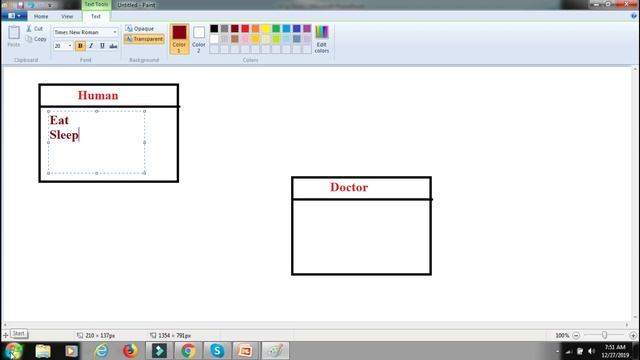Viewport: 640px width, 360px height.
Task: Choose Color 1 foreground button
Action: [179, 39]
